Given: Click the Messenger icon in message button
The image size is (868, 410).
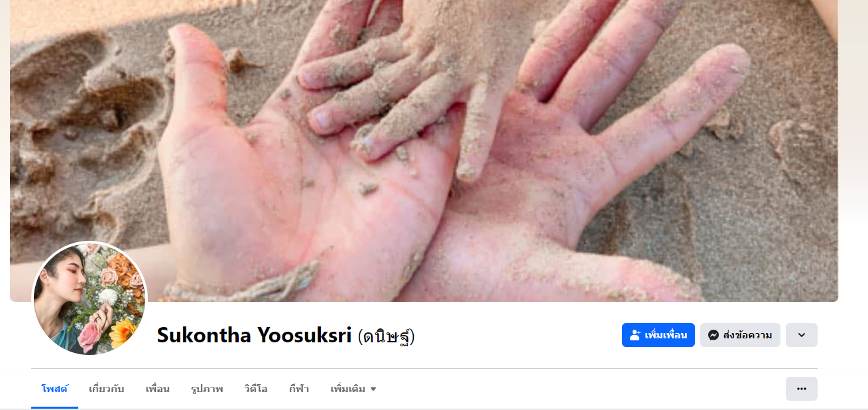Looking at the screenshot, I should (x=713, y=335).
